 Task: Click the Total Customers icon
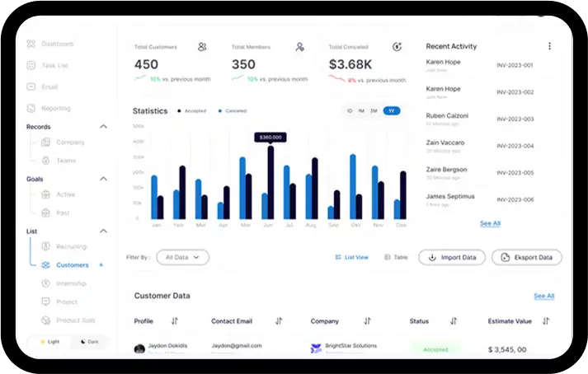point(202,47)
